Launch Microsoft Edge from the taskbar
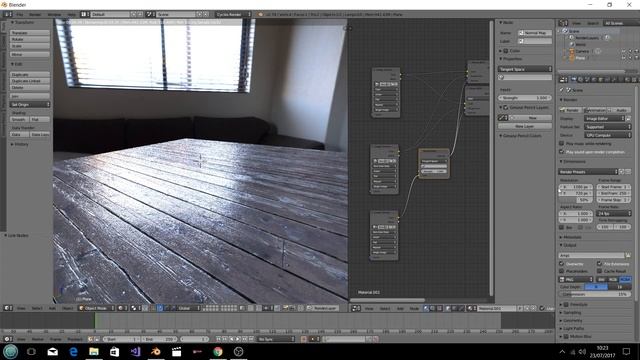This screenshot has width=640, height=360. click(73, 351)
